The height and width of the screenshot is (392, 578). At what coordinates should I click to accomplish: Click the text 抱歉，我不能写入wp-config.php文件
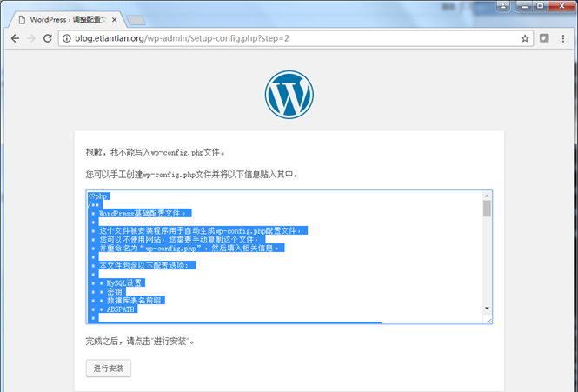pos(155,152)
